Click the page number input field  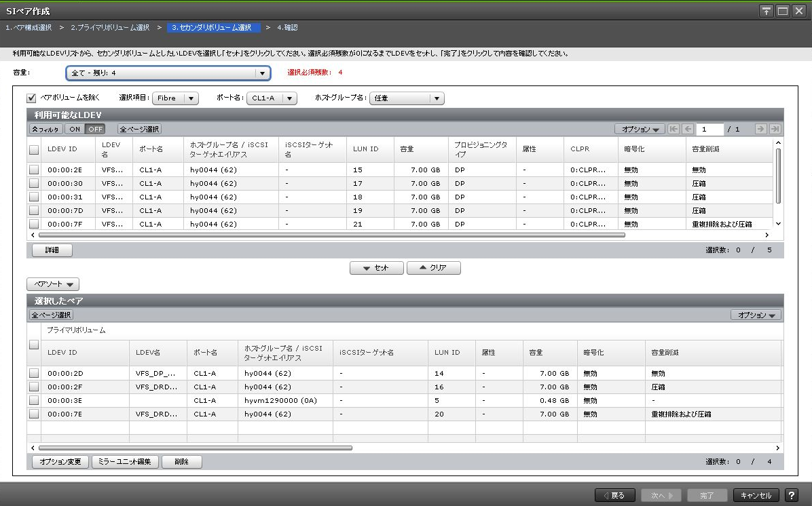coord(709,129)
